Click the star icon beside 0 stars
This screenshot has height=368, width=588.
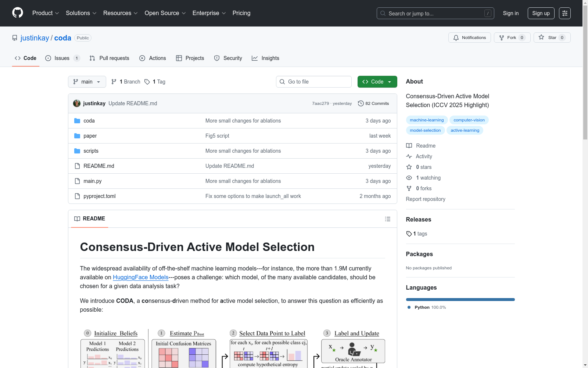click(409, 167)
